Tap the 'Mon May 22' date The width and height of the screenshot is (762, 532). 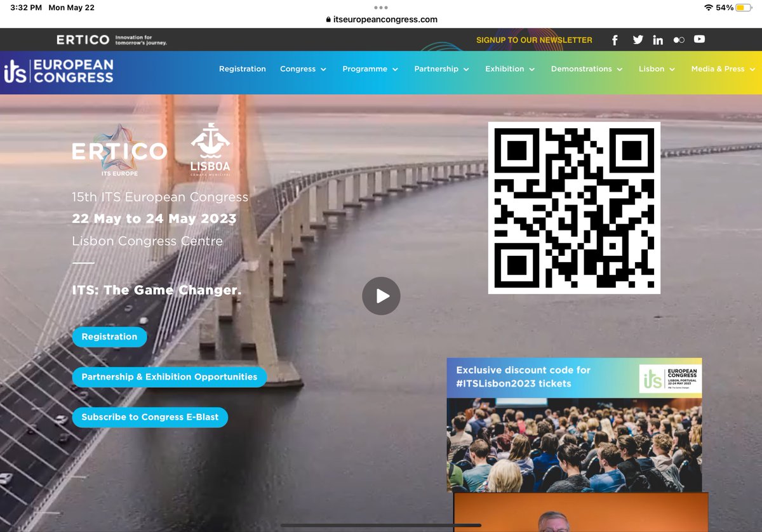tap(70, 8)
